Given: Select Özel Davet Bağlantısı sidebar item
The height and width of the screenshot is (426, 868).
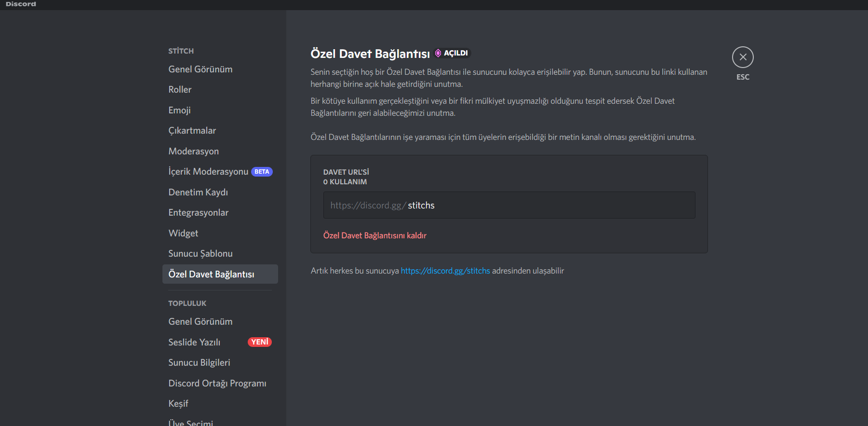Looking at the screenshot, I should click(220, 274).
